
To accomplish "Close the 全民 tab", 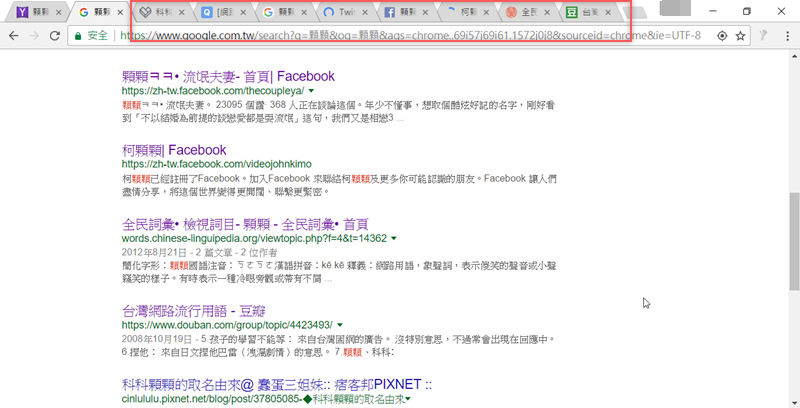I will [x=547, y=12].
